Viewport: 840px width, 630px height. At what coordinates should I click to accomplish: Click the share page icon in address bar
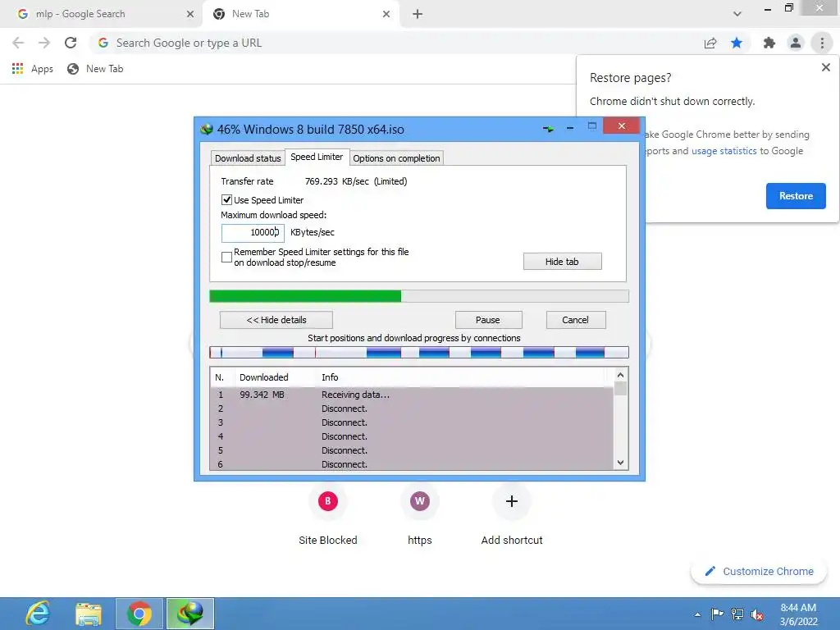tap(710, 43)
